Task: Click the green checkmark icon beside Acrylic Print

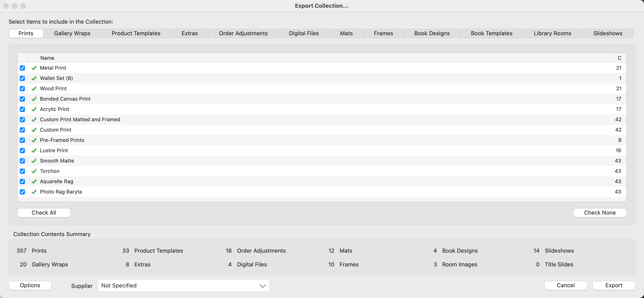Action: tap(34, 109)
